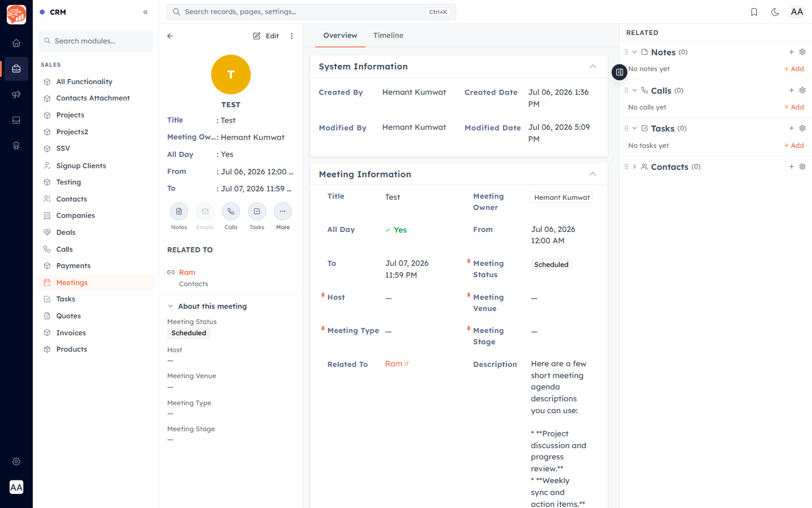Expand the Contacts related section chevron

(634, 167)
